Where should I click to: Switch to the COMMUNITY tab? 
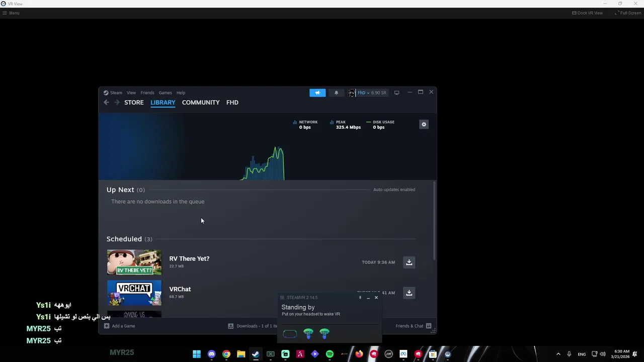201,103
